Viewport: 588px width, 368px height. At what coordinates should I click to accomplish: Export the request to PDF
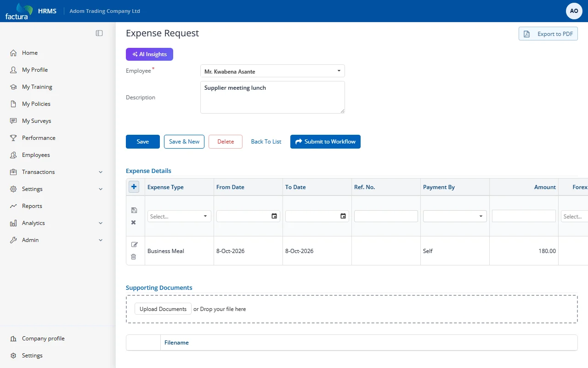pyautogui.click(x=548, y=34)
